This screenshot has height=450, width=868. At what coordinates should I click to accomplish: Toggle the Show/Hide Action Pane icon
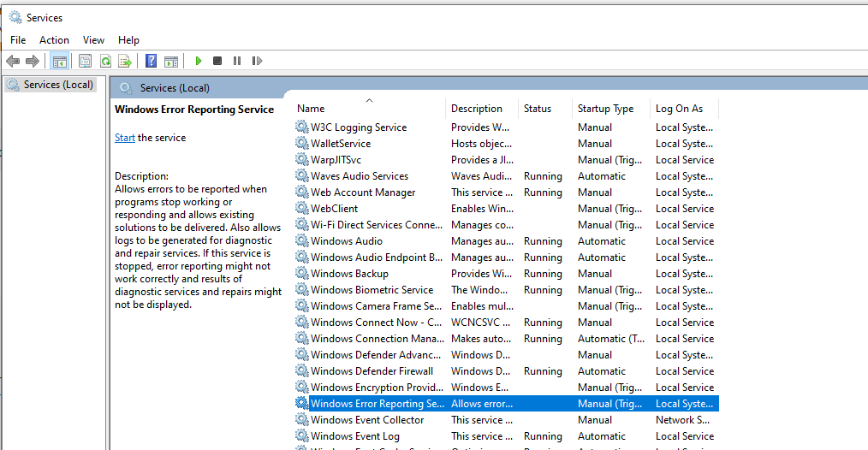171,61
